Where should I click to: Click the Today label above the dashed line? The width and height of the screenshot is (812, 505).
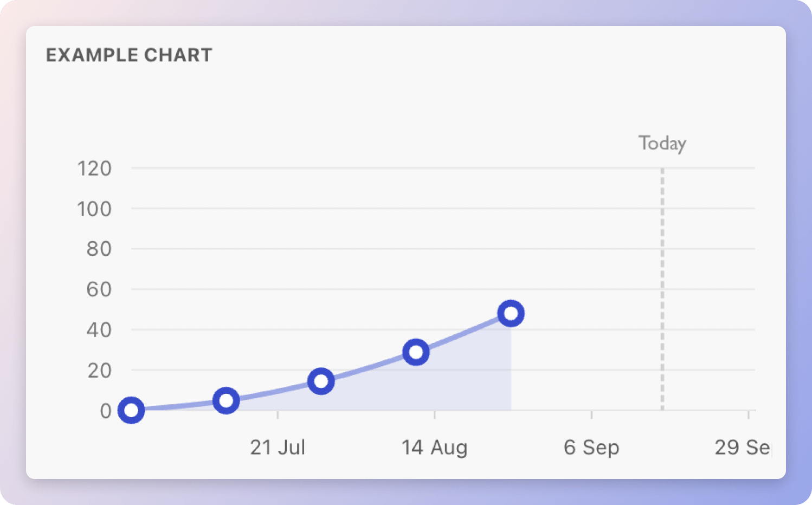[x=662, y=144]
